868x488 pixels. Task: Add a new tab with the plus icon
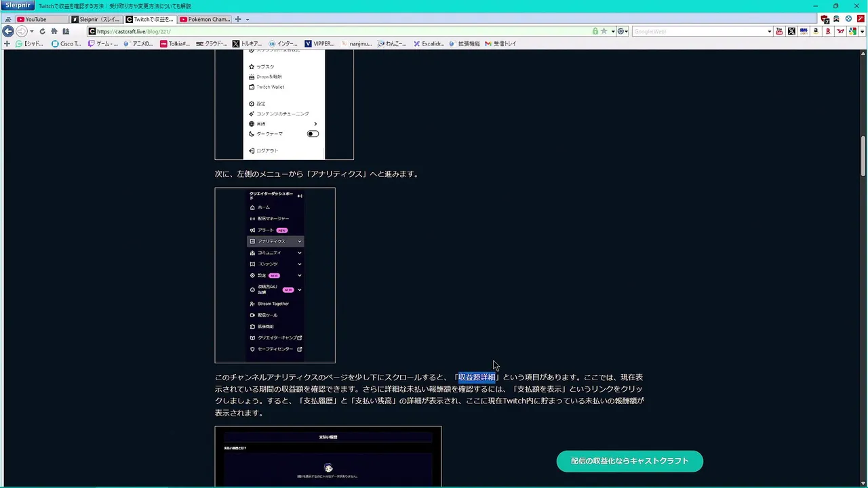tap(238, 19)
